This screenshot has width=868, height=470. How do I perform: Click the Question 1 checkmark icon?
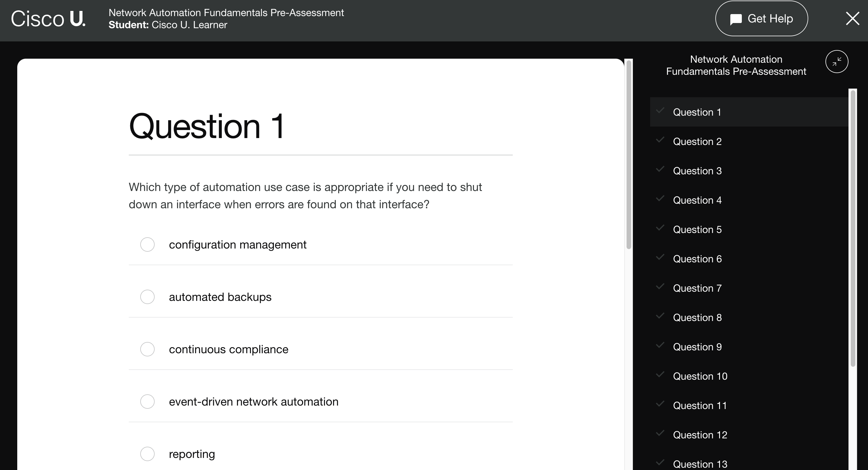660,112
